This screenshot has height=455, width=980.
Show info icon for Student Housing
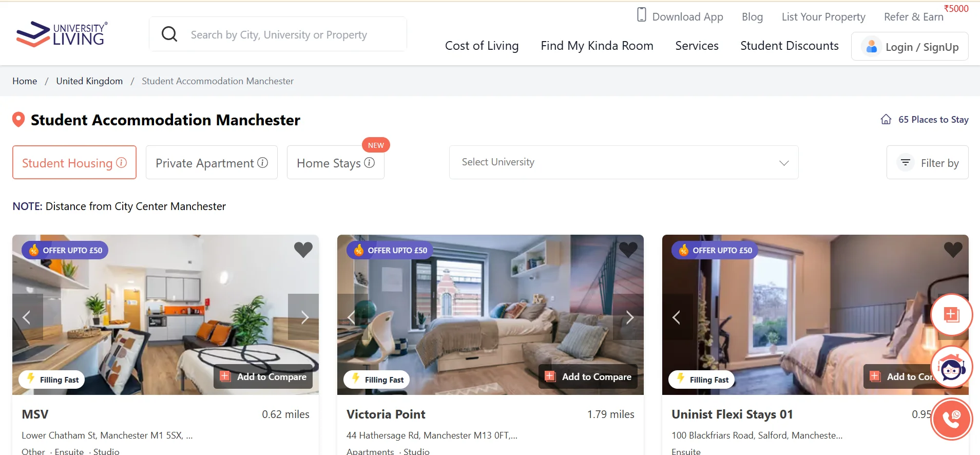click(122, 163)
